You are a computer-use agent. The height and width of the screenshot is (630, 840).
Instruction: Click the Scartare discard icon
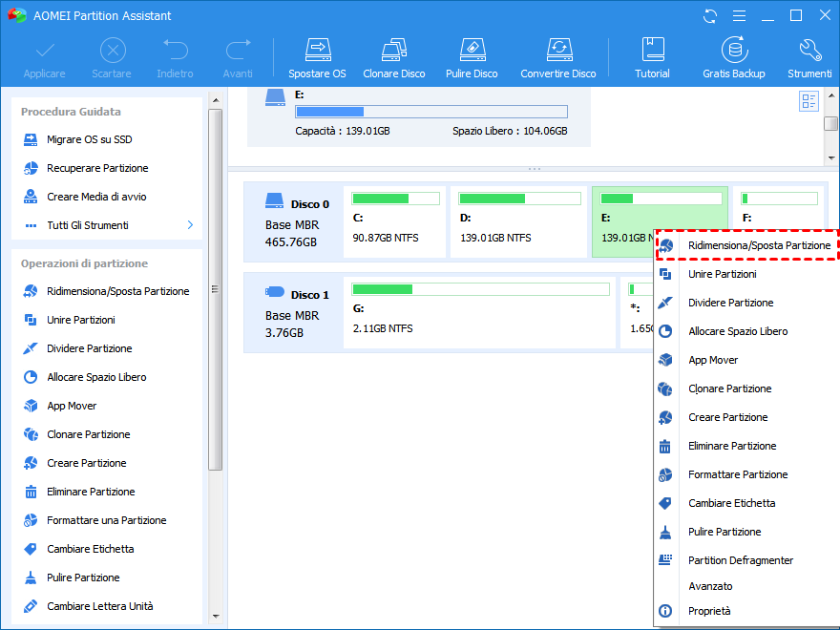tap(113, 51)
